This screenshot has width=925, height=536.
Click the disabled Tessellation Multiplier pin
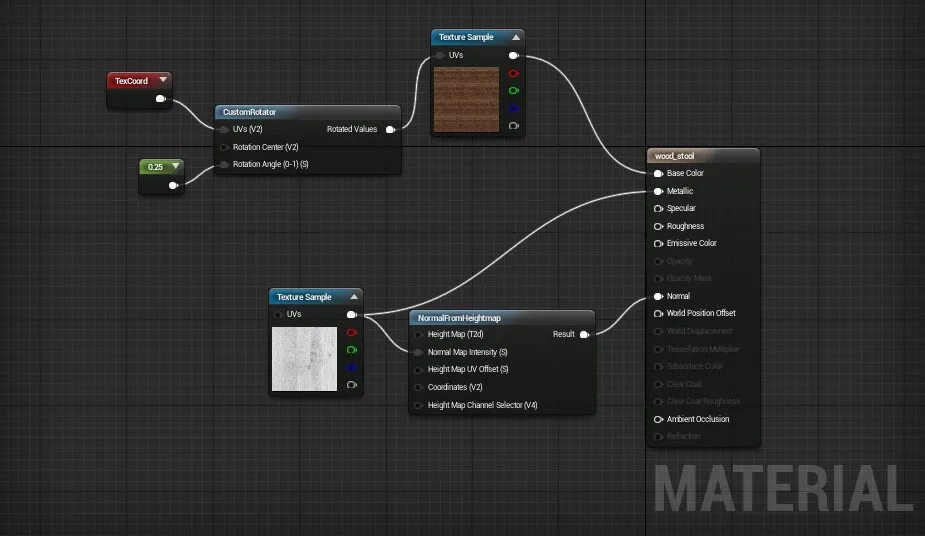658,349
